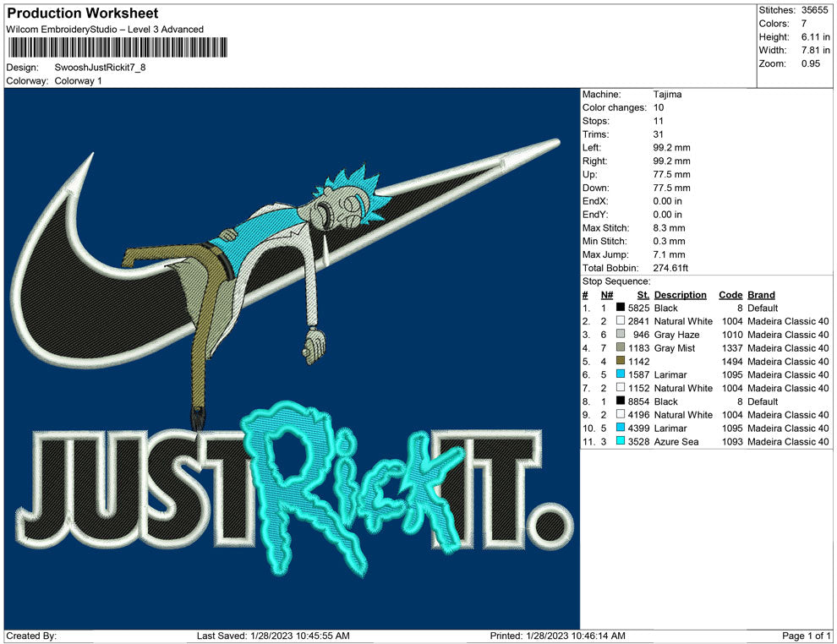The width and height of the screenshot is (837, 644).
Task: Select the Black swatch in stop 8
Action: (621, 402)
